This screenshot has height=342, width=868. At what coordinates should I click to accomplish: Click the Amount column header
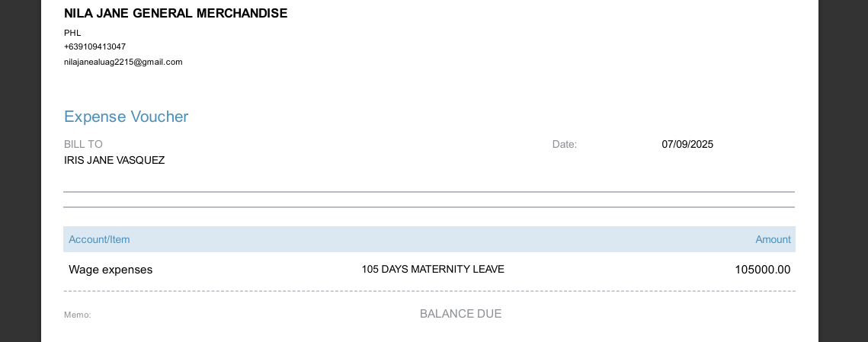[x=773, y=239]
